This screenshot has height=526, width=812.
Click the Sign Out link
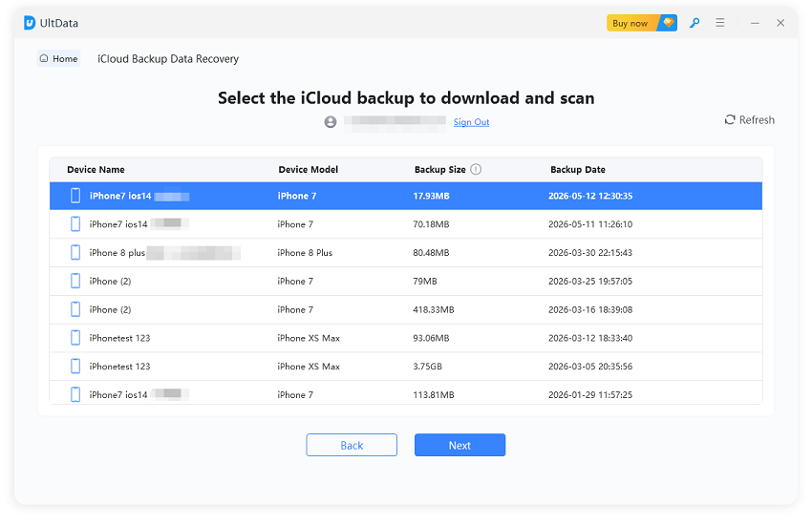point(471,122)
